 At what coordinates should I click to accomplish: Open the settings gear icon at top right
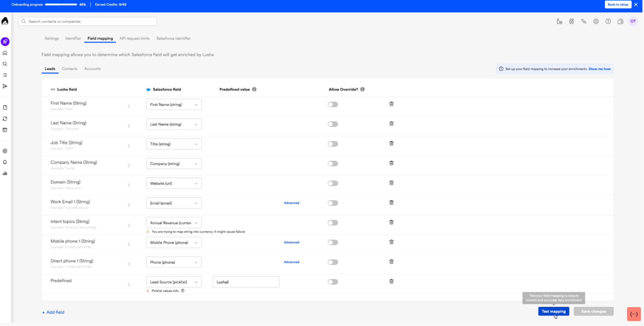[596, 21]
